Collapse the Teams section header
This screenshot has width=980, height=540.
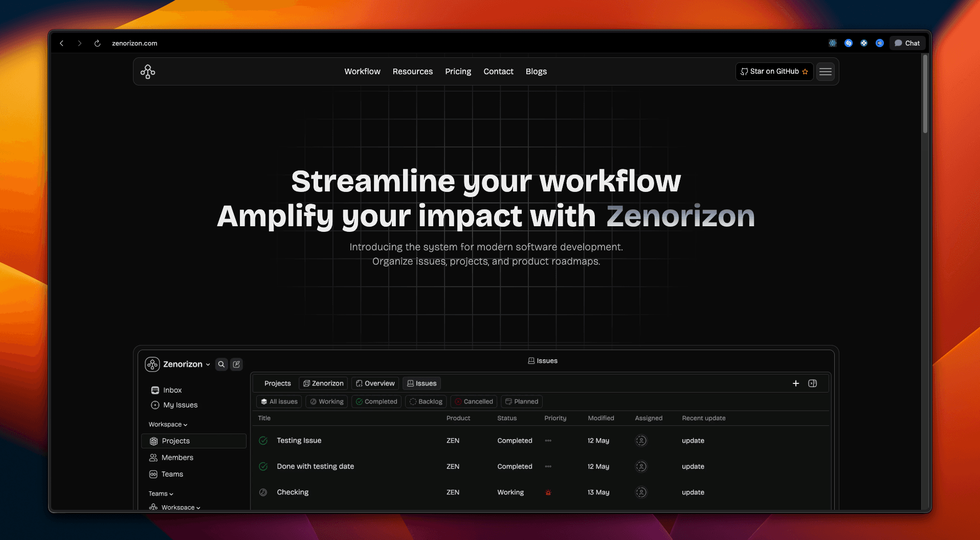(161, 493)
